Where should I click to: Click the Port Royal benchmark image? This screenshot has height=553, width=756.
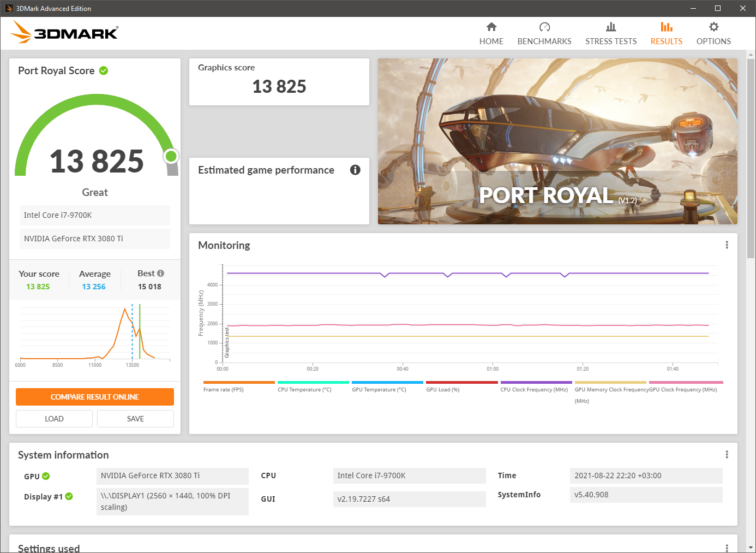(557, 141)
